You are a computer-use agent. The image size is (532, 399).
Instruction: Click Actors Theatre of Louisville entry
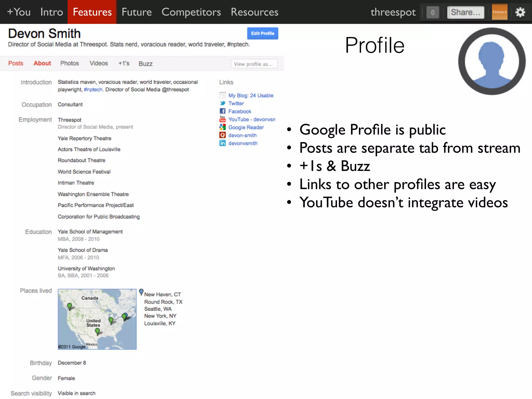tap(89, 149)
